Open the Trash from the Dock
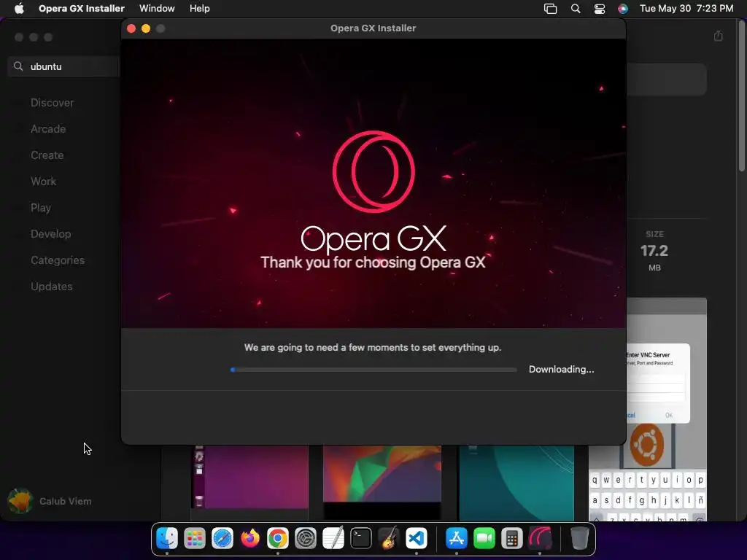The image size is (747, 560). click(579, 539)
